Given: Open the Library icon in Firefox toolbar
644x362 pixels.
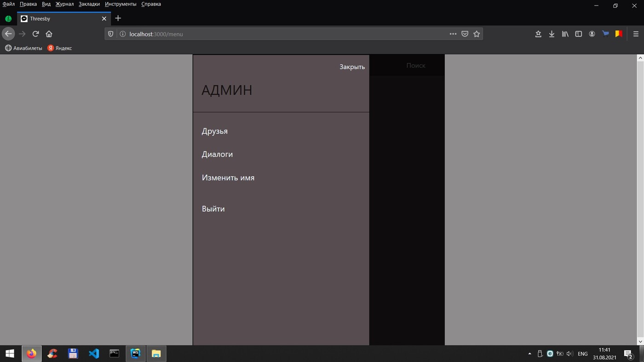Looking at the screenshot, I should [x=565, y=34].
